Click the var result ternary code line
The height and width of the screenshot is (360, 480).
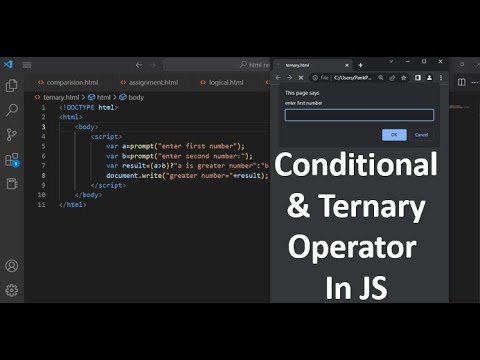pos(187,166)
